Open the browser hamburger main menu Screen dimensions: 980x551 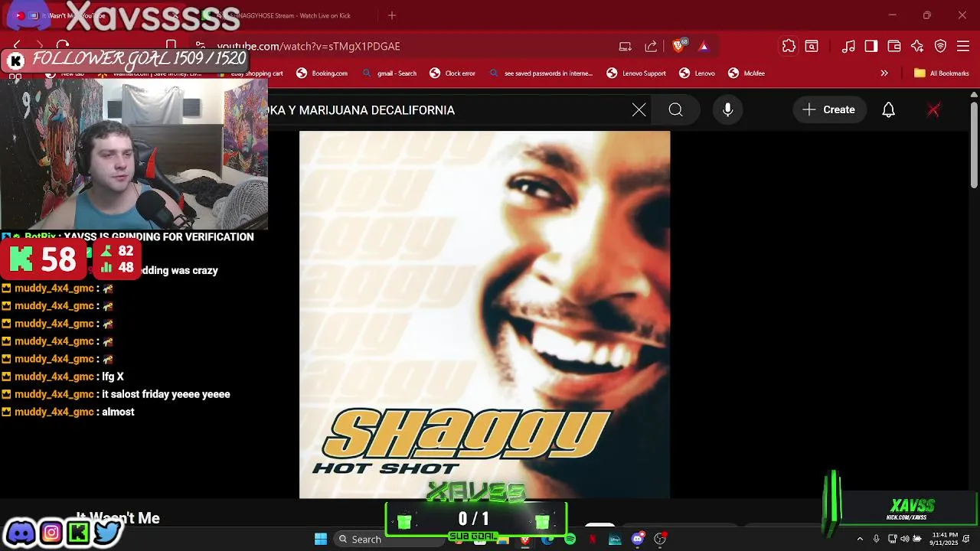963,47
